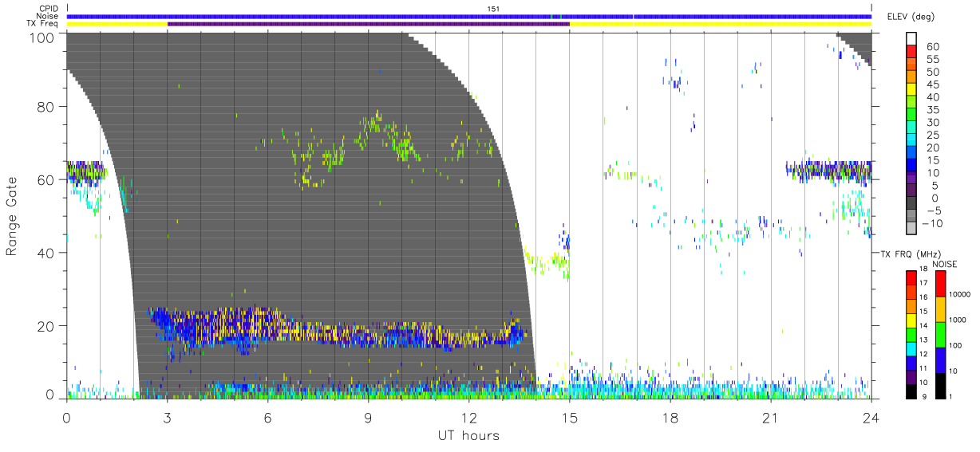Click the 100 label in the NOISE legend
Screen dimensions: 980x452
[x=956, y=345]
